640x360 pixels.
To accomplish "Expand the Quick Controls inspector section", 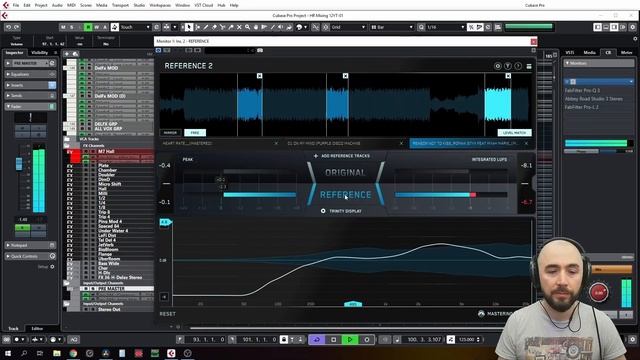I will 30,256.
